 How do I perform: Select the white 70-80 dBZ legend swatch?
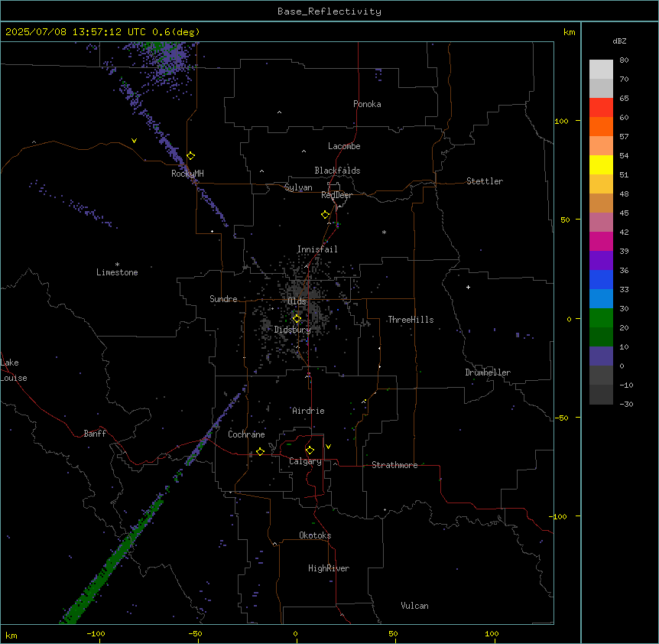601,69
